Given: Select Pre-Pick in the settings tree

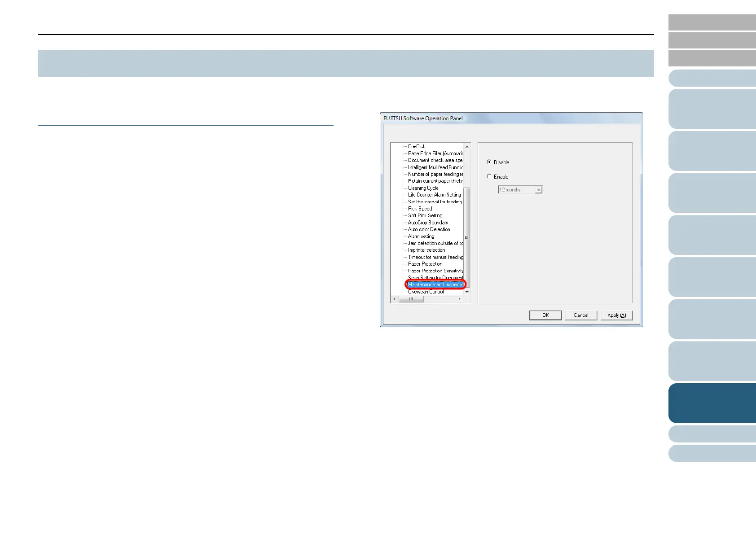Looking at the screenshot, I should coord(417,146).
